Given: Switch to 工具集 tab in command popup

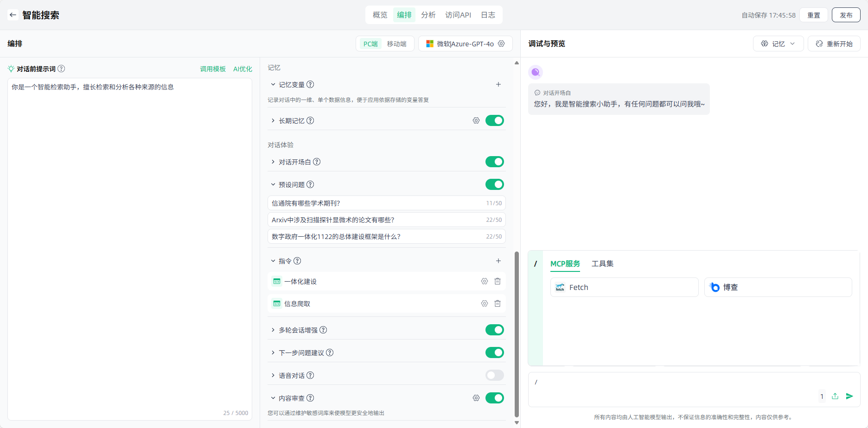Looking at the screenshot, I should [602, 264].
